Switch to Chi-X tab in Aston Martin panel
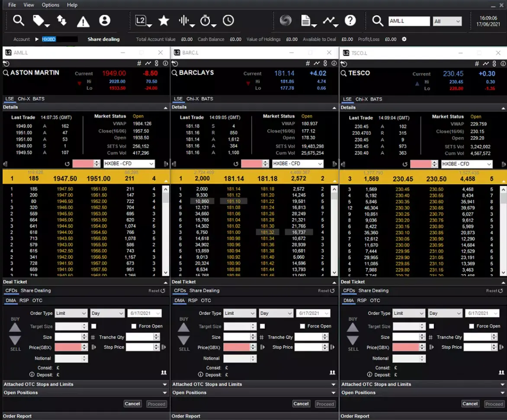The height and width of the screenshot is (420, 507). (24, 99)
